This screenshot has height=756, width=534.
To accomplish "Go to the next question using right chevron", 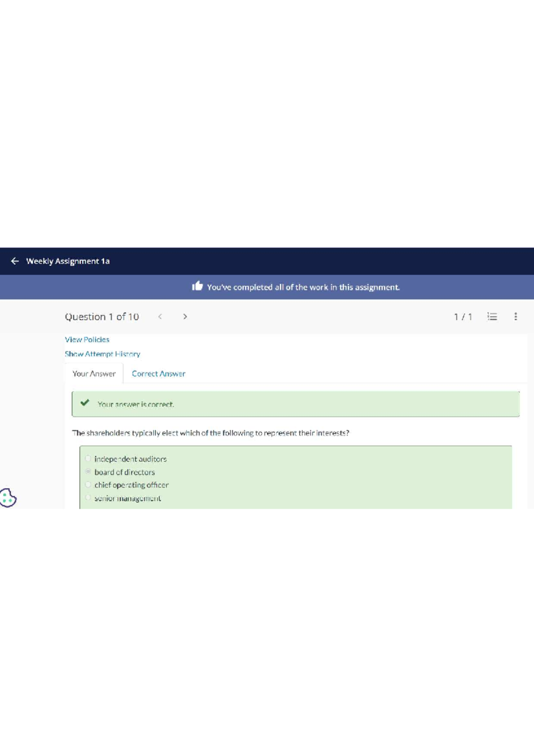I will 185,317.
